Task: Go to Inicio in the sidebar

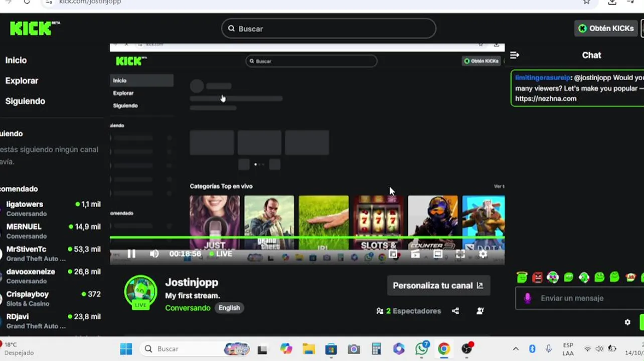Action: 16,60
